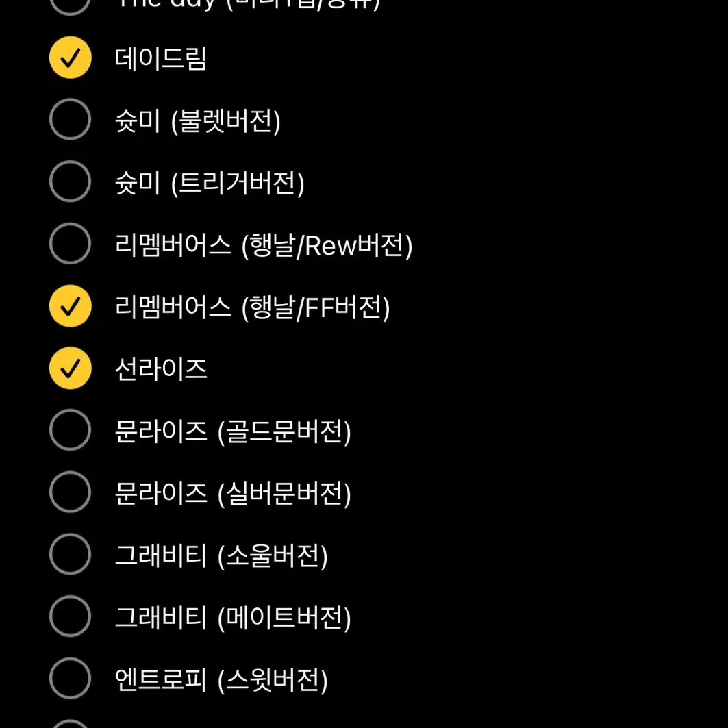
Task: Tap the 리멤버어스 (행날/FF버전) label text
Action: [x=253, y=307]
